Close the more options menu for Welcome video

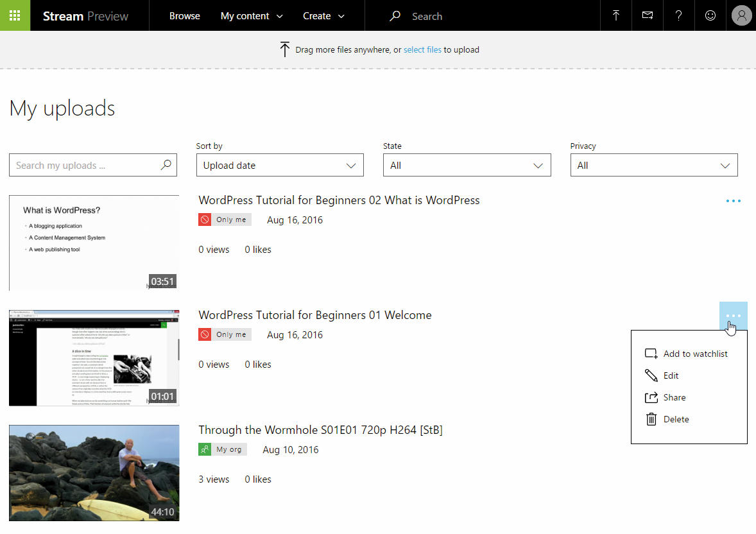tap(734, 316)
